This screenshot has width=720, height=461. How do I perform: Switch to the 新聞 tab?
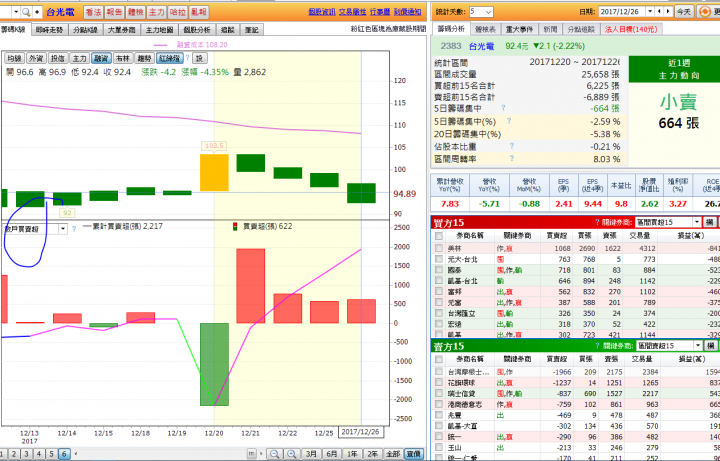[x=550, y=29]
